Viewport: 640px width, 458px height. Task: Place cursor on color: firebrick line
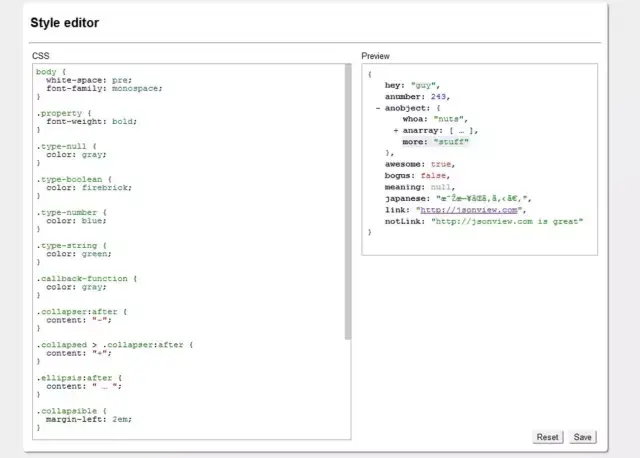(89, 188)
